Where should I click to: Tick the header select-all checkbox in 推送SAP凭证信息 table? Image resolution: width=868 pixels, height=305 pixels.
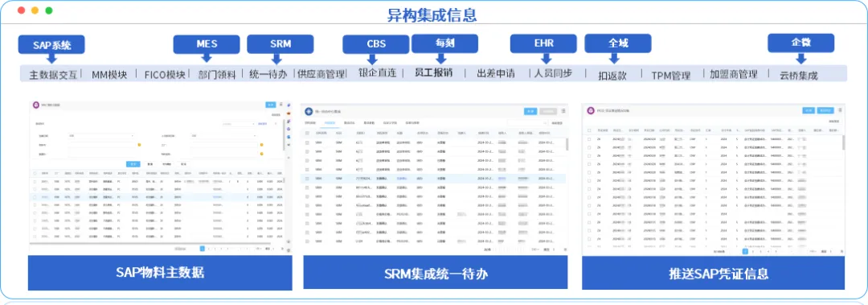tap(589, 130)
